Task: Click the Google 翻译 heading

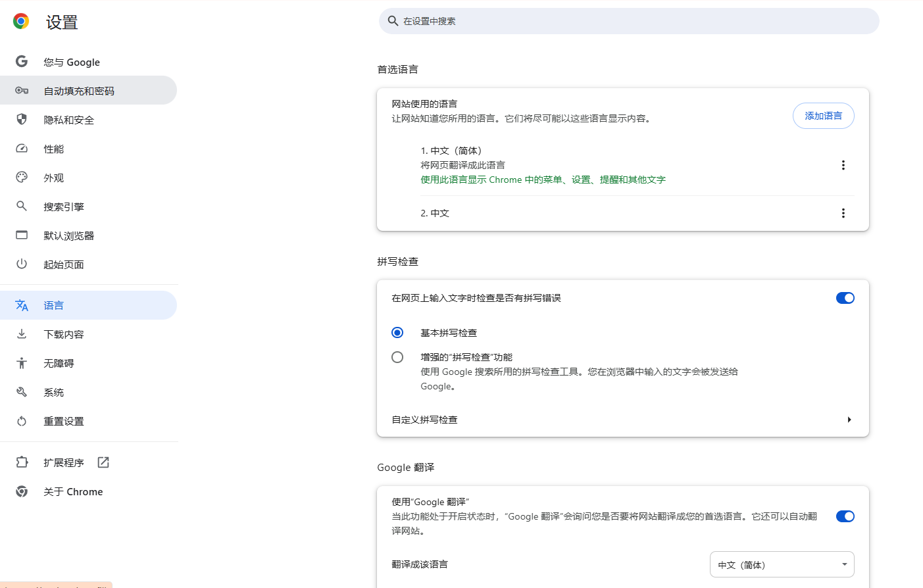Action: pyautogui.click(x=405, y=467)
